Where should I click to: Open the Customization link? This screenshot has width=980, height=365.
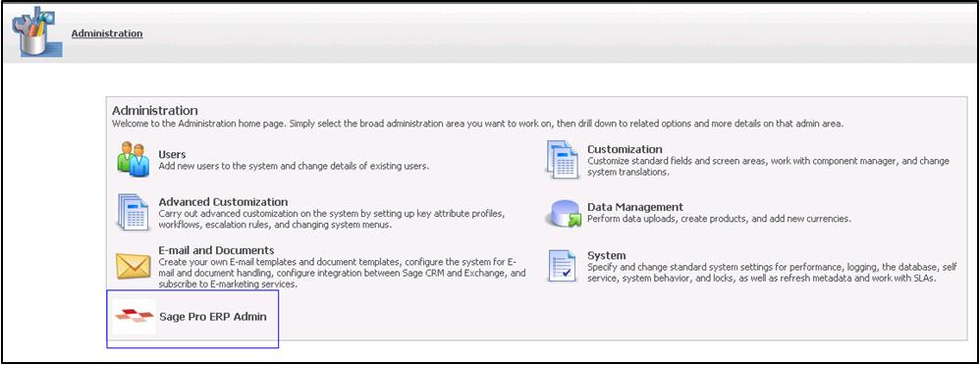click(625, 149)
